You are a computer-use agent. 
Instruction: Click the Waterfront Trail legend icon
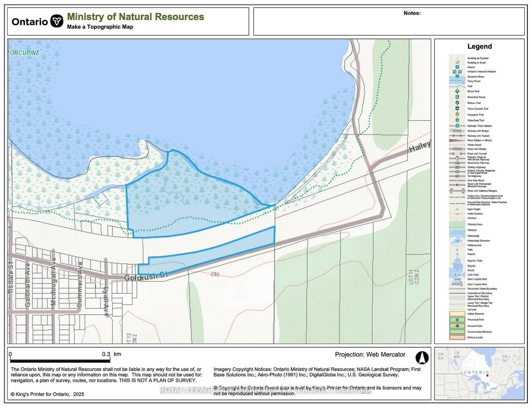(457, 120)
